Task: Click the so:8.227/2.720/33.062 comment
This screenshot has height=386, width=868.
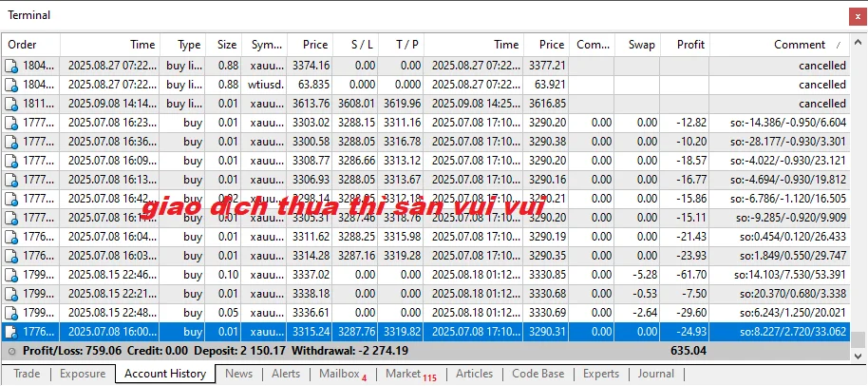Action: click(793, 332)
